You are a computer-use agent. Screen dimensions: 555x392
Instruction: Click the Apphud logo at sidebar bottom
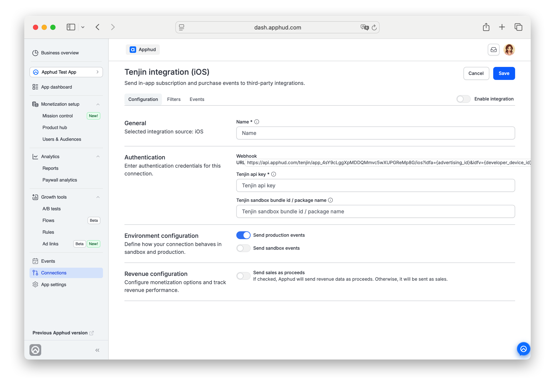coord(35,350)
